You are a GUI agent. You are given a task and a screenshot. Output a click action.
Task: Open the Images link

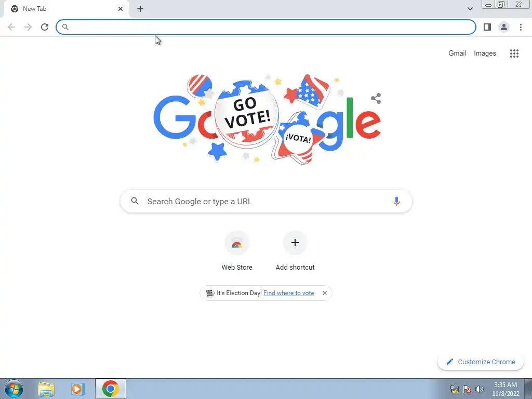coord(485,54)
